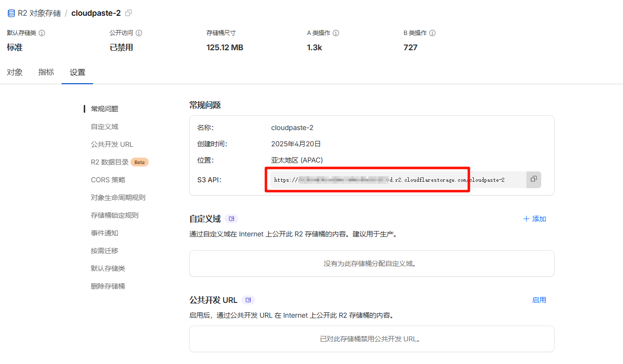Switch to the 对象 tab
This screenshot has height=364, width=623.
(x=15, y=72)
